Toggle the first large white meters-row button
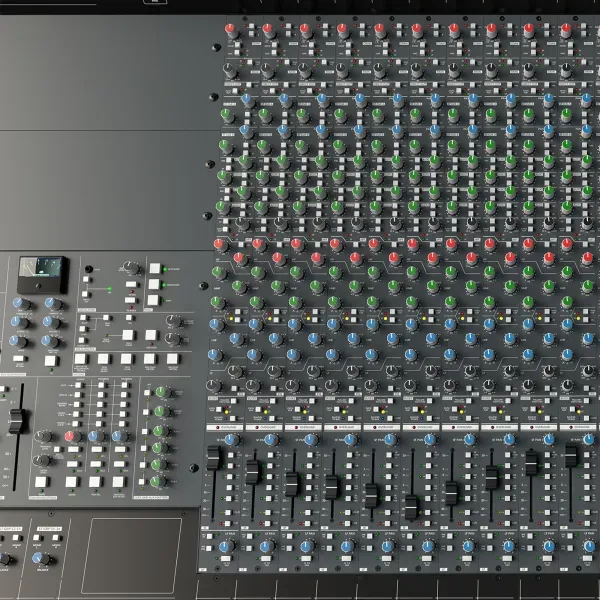This screenshot has width=600, height=600. [x=81, y=359]
